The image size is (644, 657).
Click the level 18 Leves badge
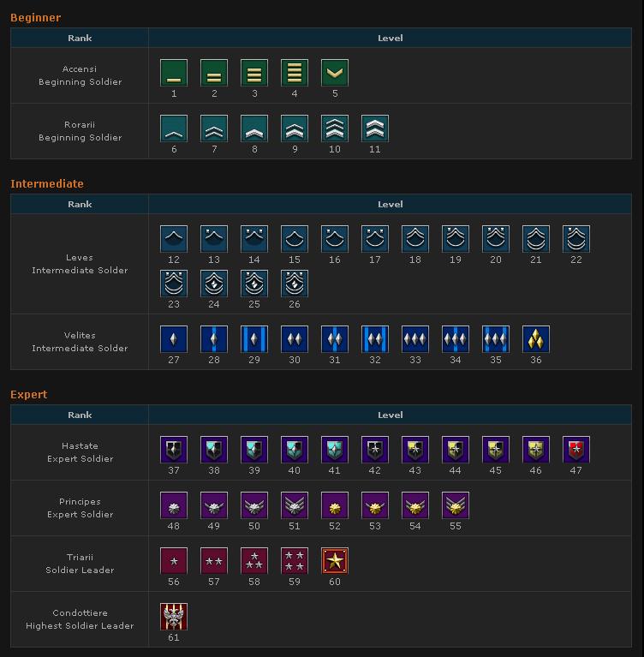[415, 239]
